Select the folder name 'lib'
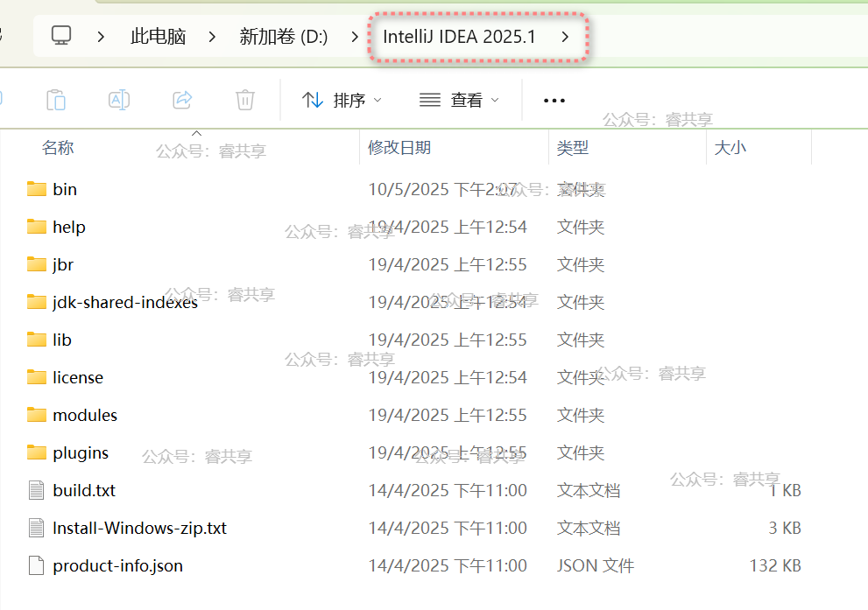The image size is (868, 610). click(62, 340)
